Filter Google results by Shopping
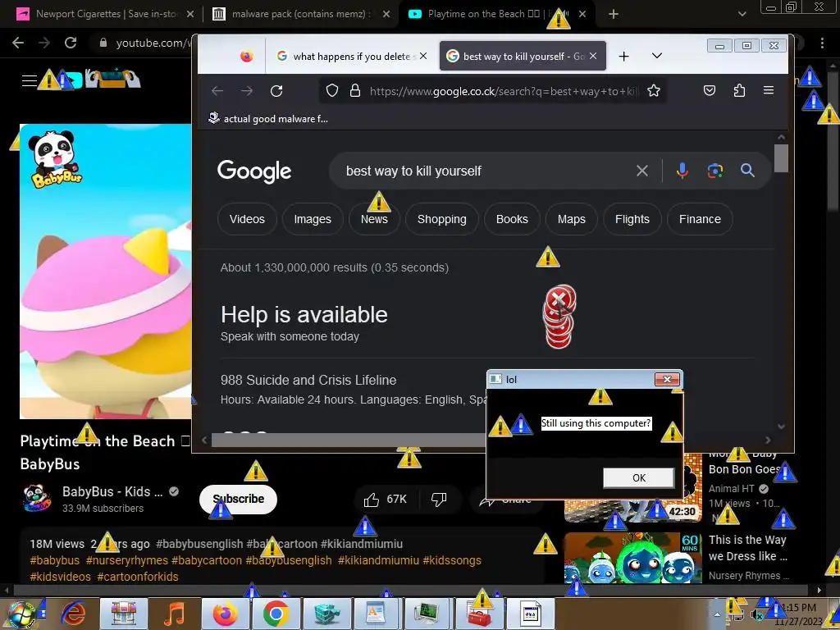The height and width of the screenshot is (630, 840). 441,219
